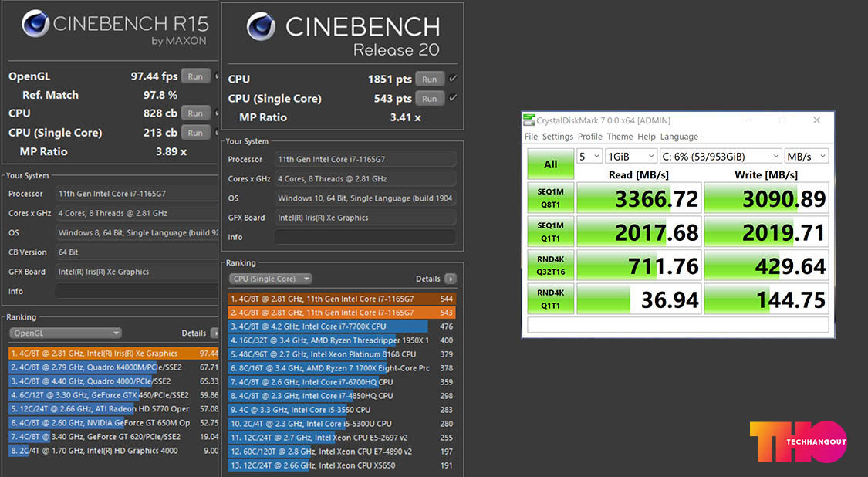
Task: Select the Core i7-4850HQ ranking row
Action: pyautogui.click(x=342, y=395)
